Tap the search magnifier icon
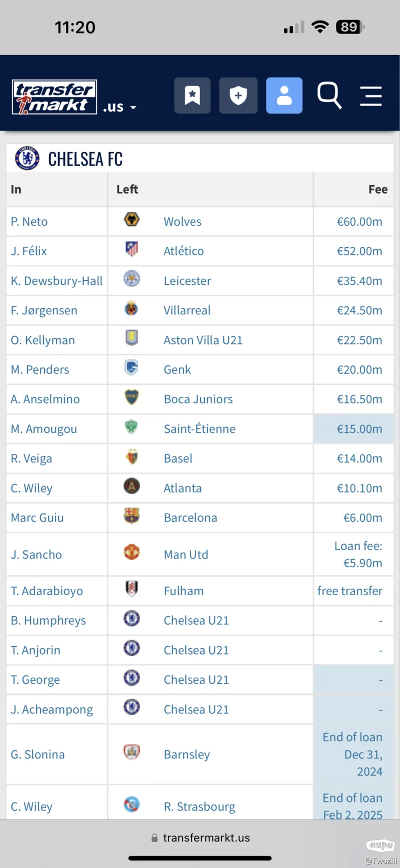The image size is (400, 868). point(329,95)
